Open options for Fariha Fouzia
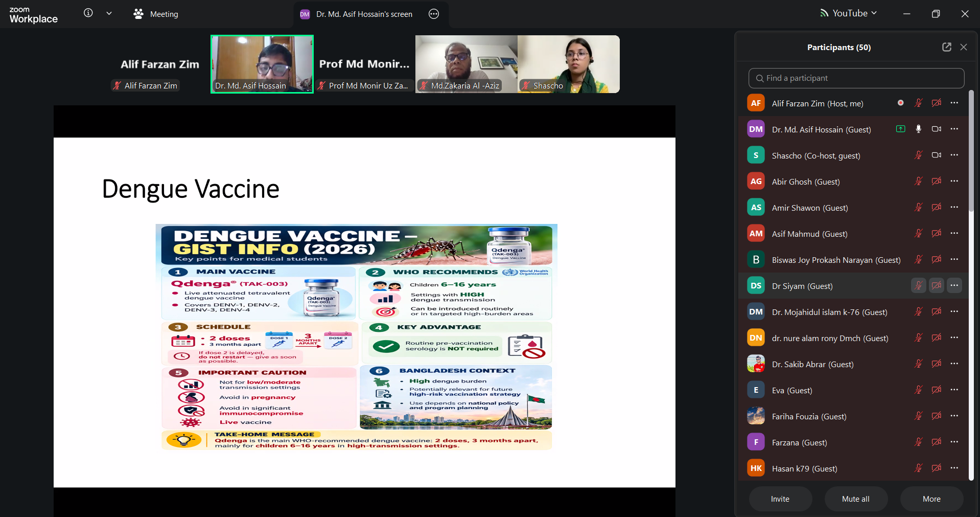Image resolution: width=980 pixels, height=517 pixels. pyautogui.click(x=954, y=416)
